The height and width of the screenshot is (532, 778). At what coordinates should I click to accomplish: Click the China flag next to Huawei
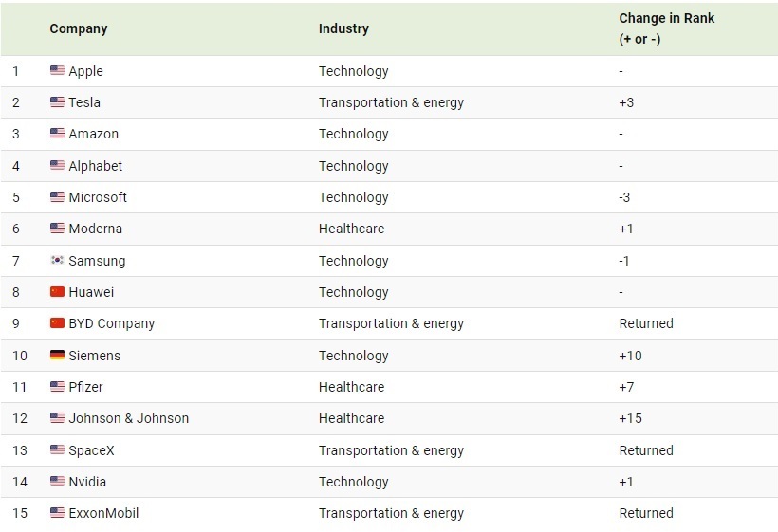[57, 291]
